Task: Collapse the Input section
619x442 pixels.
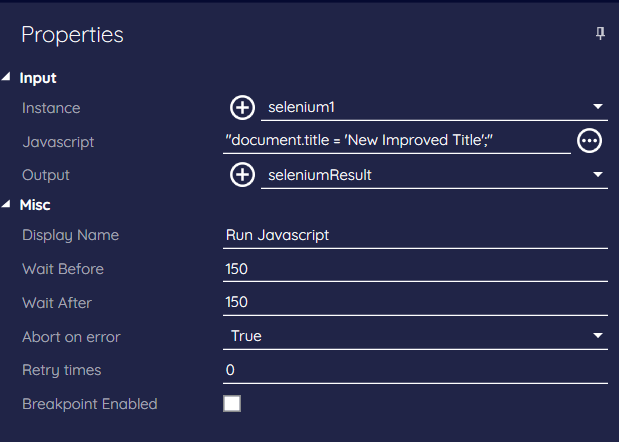Action: tap(8, 77)
